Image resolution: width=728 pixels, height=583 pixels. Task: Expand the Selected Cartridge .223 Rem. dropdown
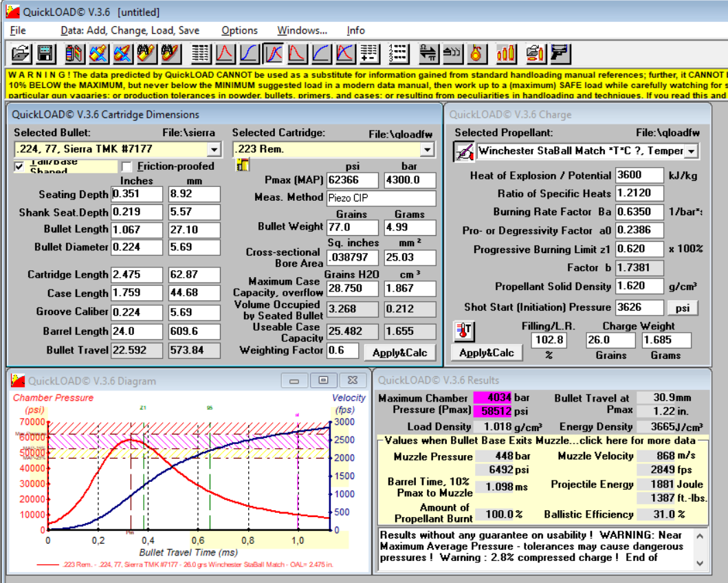click(x=427, y=150)
